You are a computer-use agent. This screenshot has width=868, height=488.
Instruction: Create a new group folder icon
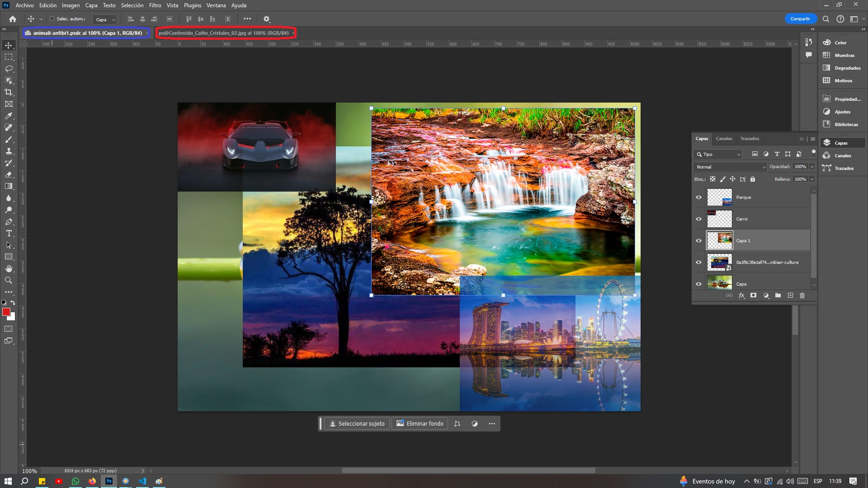click(778, 296)
